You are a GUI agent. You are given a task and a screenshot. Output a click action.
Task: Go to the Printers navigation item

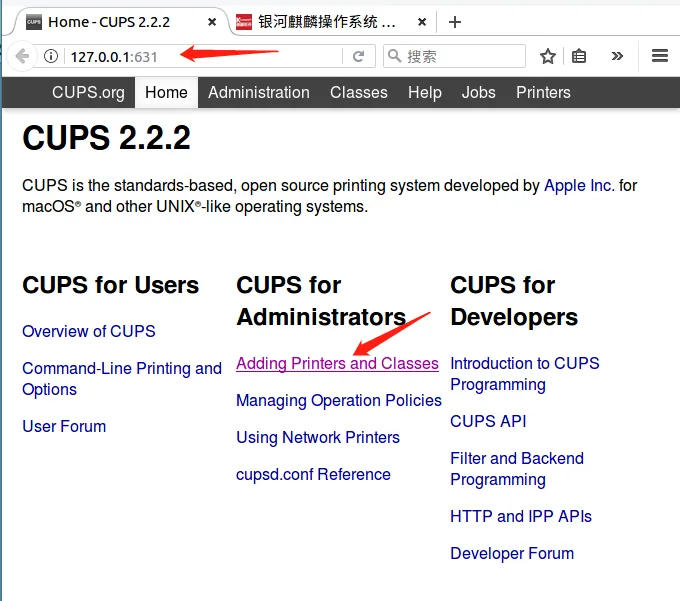[543, 92]
